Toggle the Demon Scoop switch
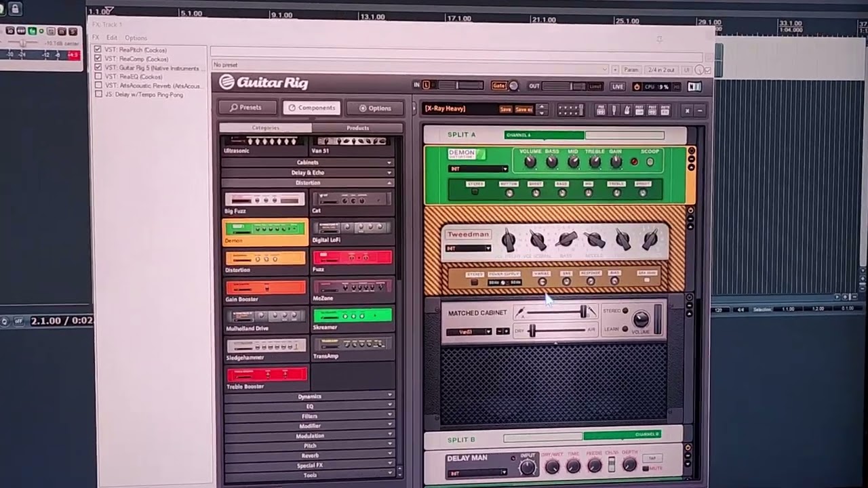868x488 pixels. pyautogui.click(x=650, y=162)
